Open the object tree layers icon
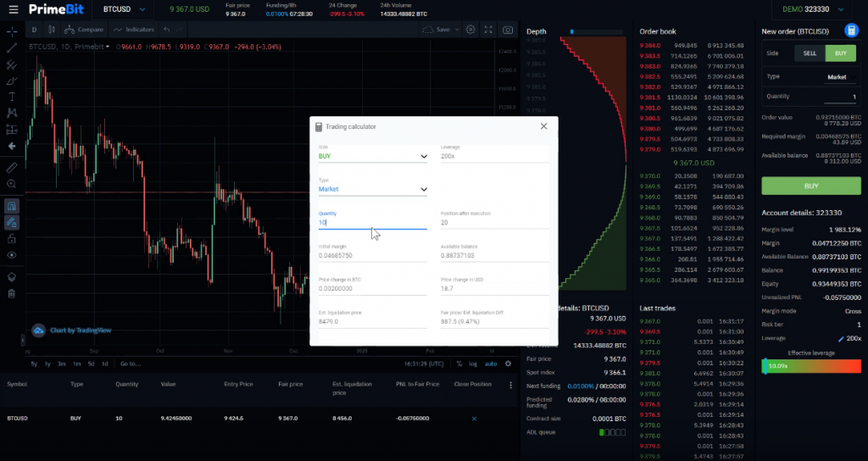 tap(12, 277)
